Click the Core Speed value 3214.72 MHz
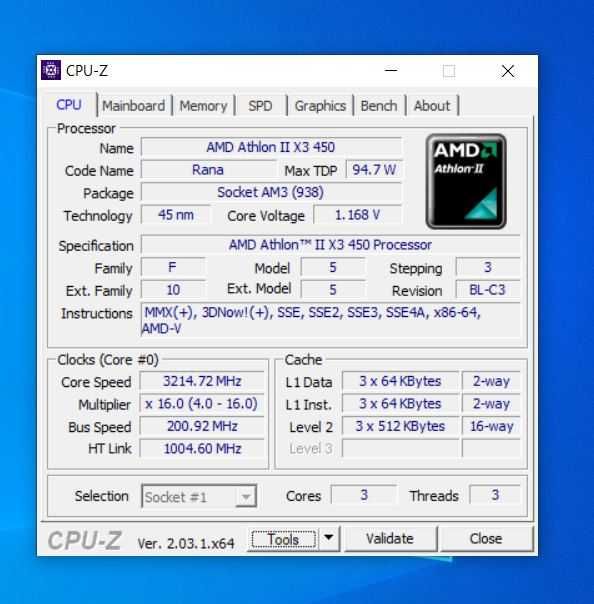Image resolution: width=594 pixels, height=604 pixels. 202,381
